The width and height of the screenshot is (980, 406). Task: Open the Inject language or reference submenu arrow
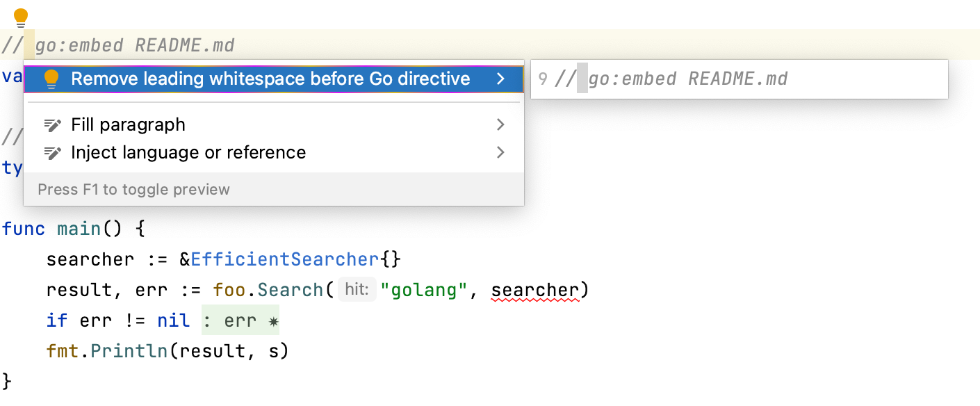point(500,153)
